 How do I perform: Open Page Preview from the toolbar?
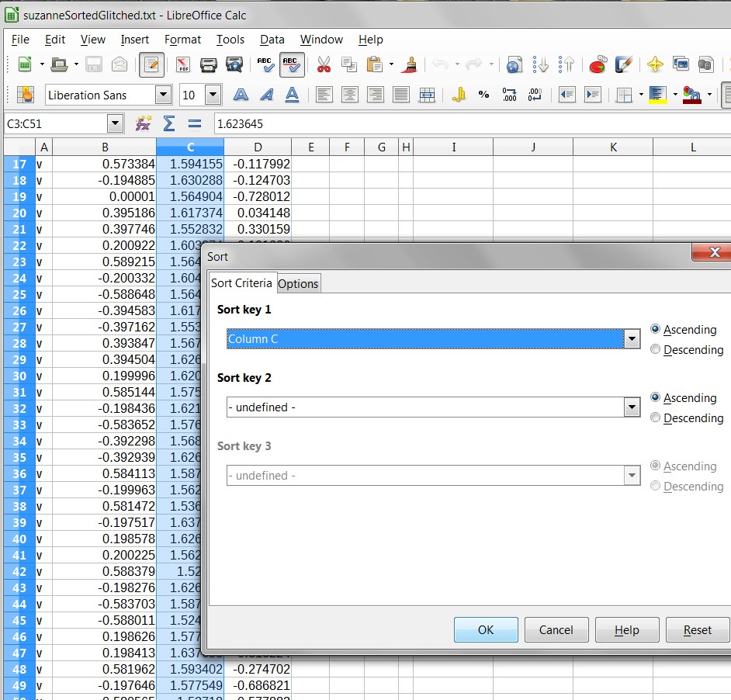click(x=234, y=64)
